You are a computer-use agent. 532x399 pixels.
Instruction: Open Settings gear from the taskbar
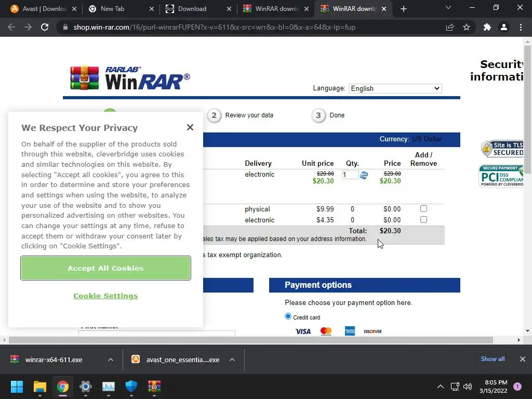[86, 387]
